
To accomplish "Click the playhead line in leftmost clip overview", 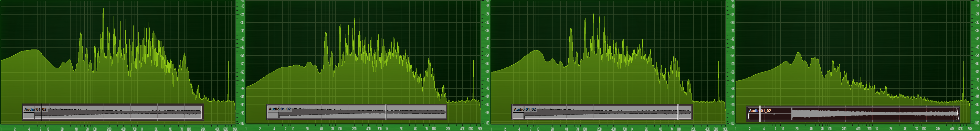I will 41,112.
